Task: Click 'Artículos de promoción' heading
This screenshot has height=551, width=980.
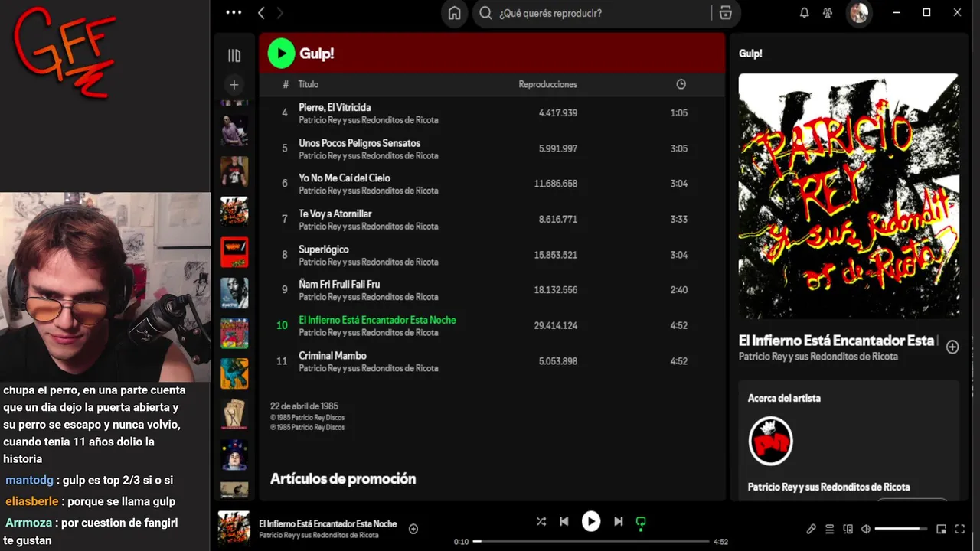Action: tap(343, 479)
